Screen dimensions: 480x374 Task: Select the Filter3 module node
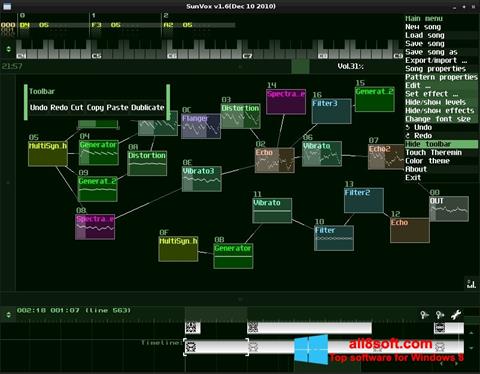[331, 111]
